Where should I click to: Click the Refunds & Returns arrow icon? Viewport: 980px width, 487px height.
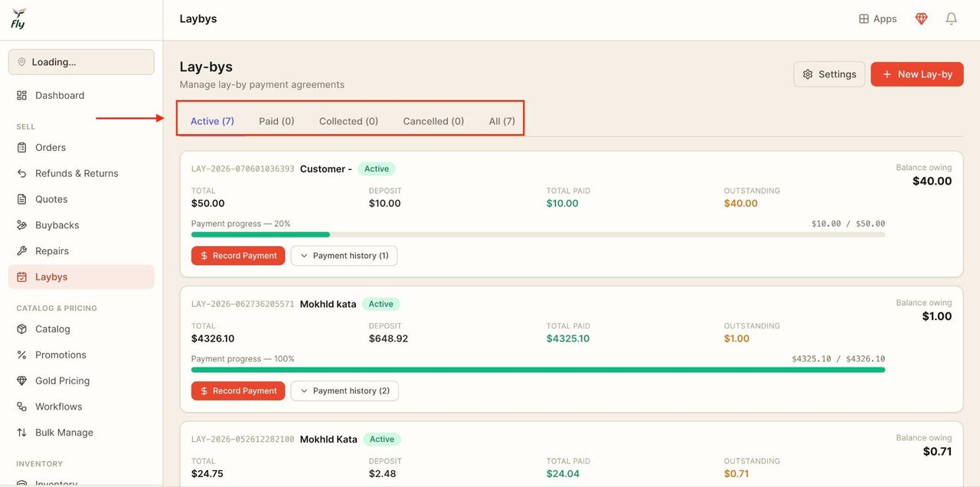click(22, 174)
